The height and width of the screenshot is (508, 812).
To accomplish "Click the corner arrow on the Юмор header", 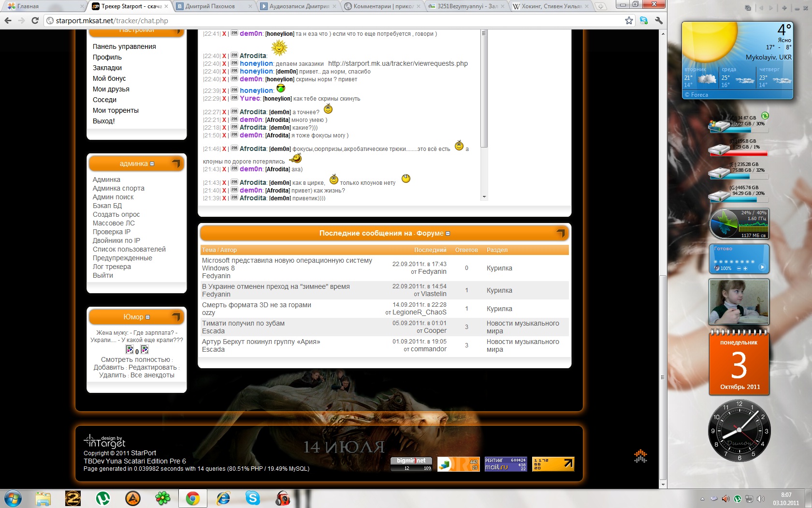I will [x=176, y=317].
